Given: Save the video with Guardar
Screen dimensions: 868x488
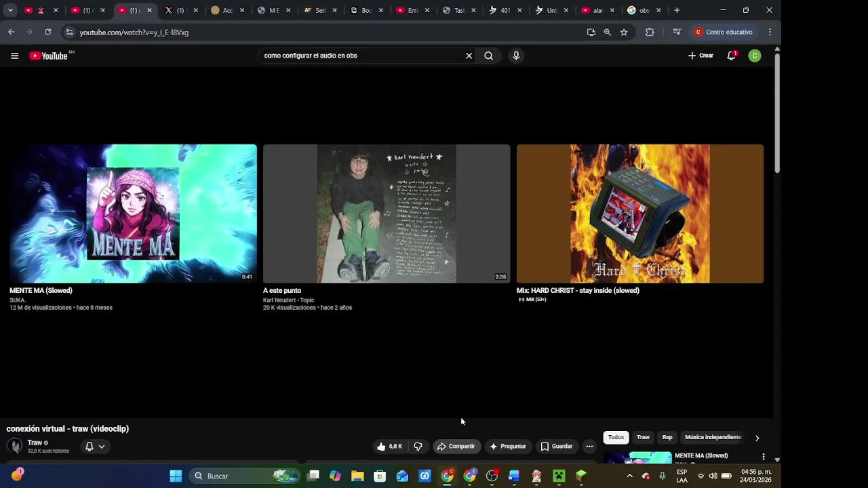Looking at the screenshot, I should (x=557, y=447).
